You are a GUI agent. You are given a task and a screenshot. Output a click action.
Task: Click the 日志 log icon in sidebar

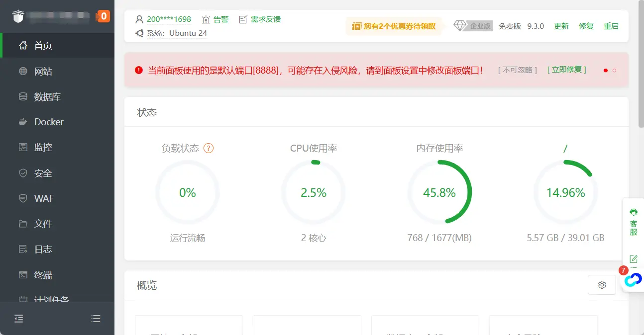[23, 249]
